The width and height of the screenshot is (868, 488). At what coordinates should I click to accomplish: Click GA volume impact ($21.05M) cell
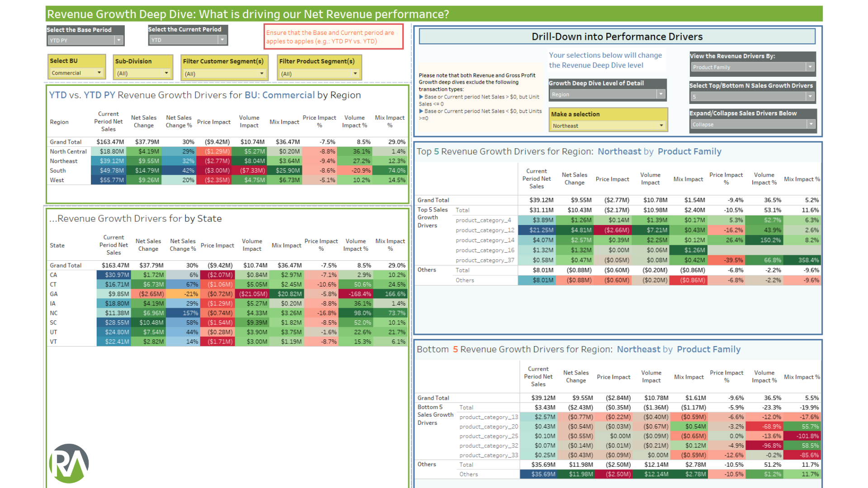tap(252, 294)
